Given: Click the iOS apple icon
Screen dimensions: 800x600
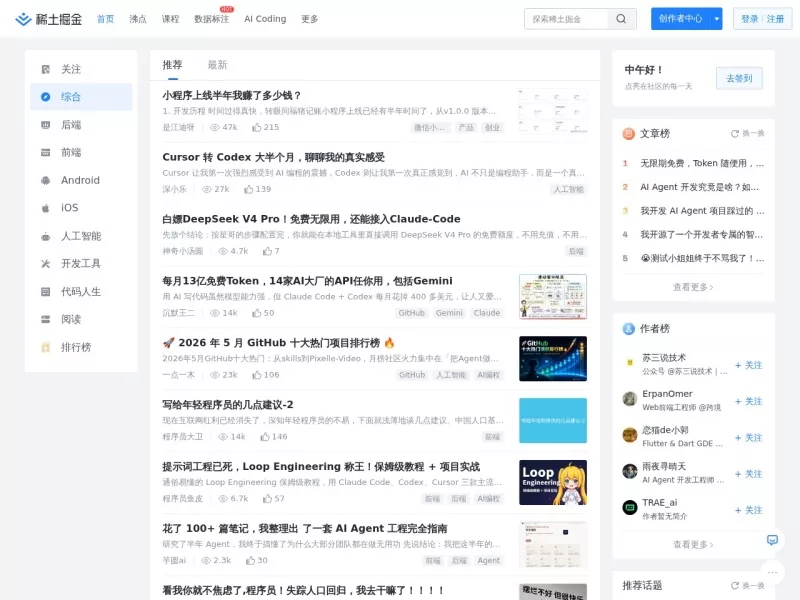Looking at the screenshot, I should pyautogui.click(x=45, y=208).
